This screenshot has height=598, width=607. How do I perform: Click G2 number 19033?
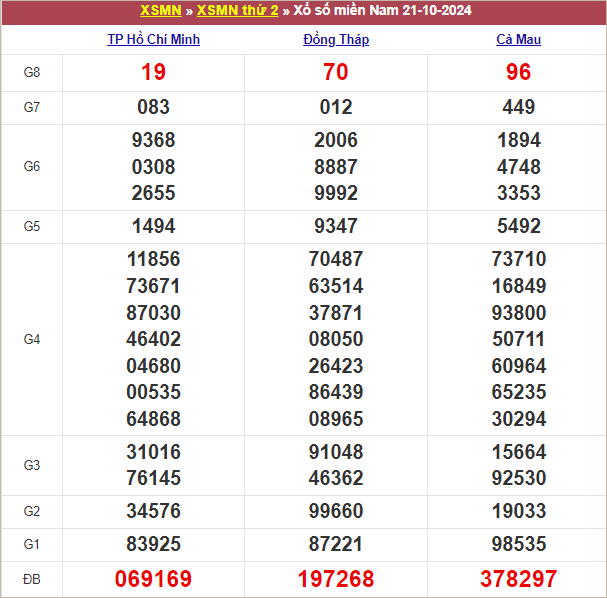point(519,511)
